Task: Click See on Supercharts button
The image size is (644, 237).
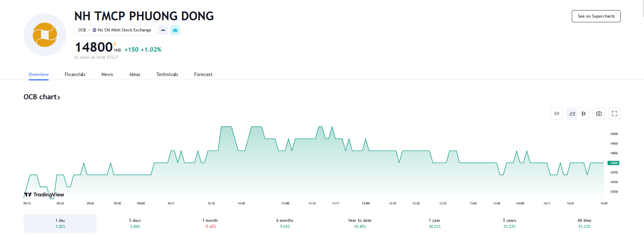Action: click(596, 16)
